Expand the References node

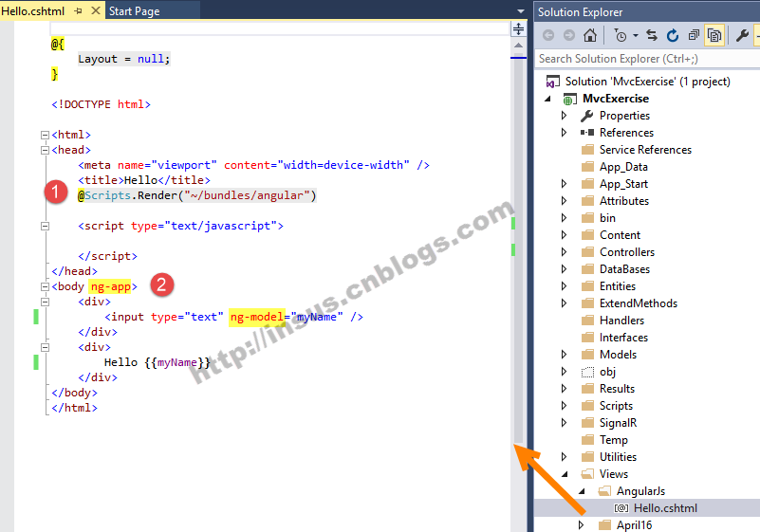click(564, 132)
